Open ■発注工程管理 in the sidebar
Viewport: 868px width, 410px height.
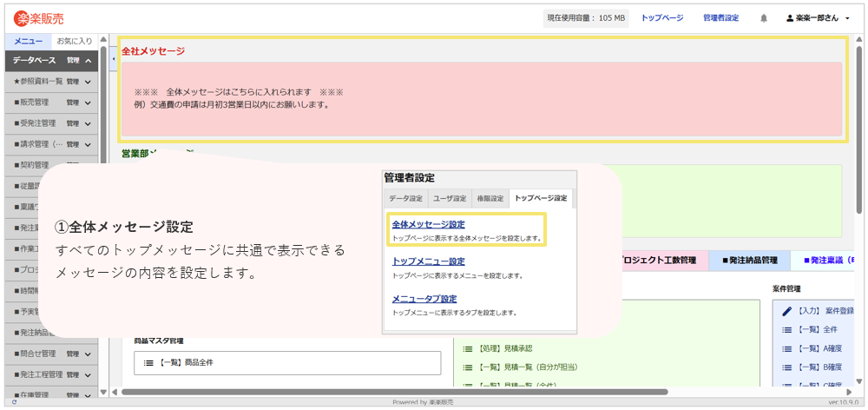pyautogui.click(x=37, y=374)
